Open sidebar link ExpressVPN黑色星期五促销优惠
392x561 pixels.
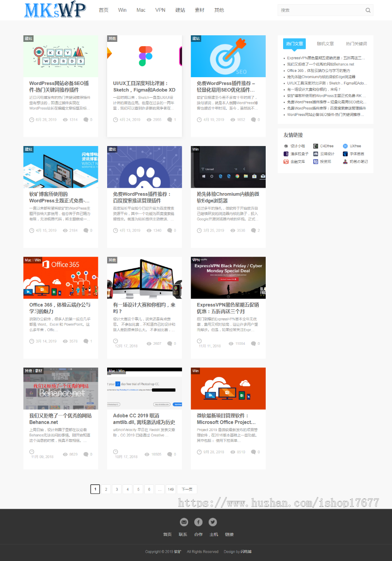326,58
